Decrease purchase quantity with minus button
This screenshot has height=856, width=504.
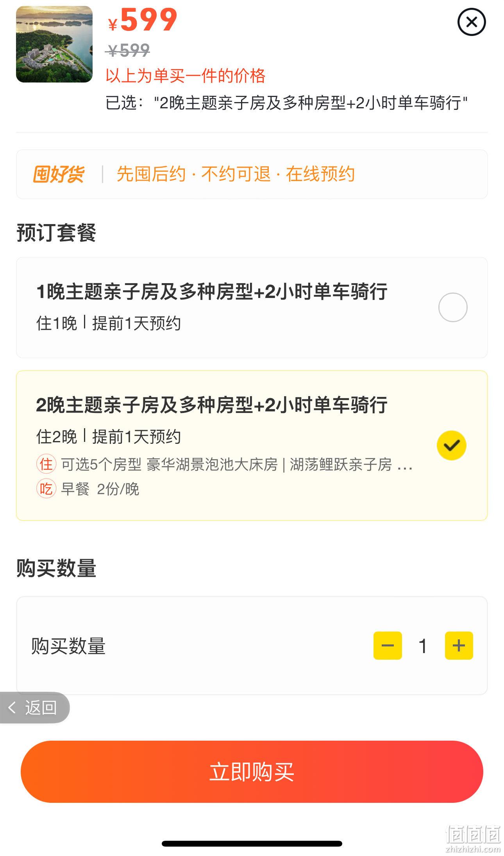point(388,646)
